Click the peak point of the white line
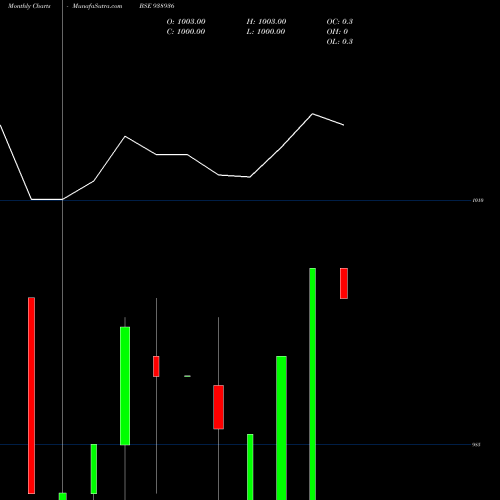500x500 pixels. 313,114
